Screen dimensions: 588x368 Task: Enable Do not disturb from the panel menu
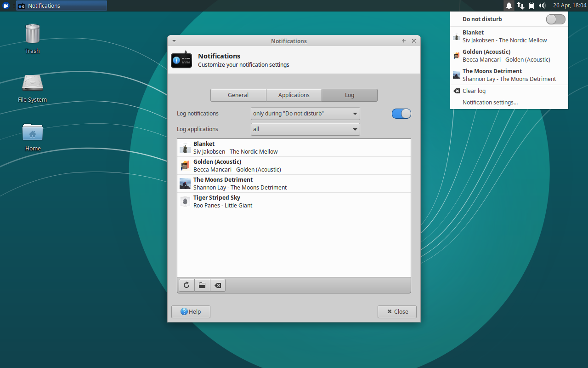tap(555, 19)
